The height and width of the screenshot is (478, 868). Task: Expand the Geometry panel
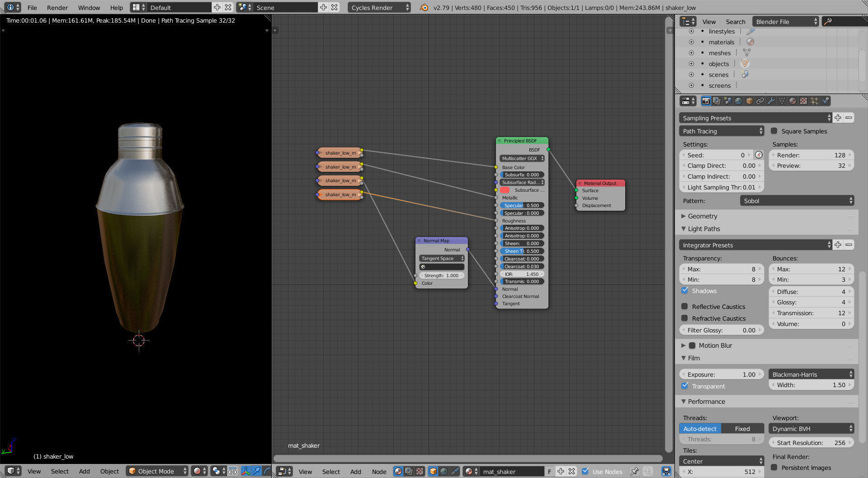[684, 216]
